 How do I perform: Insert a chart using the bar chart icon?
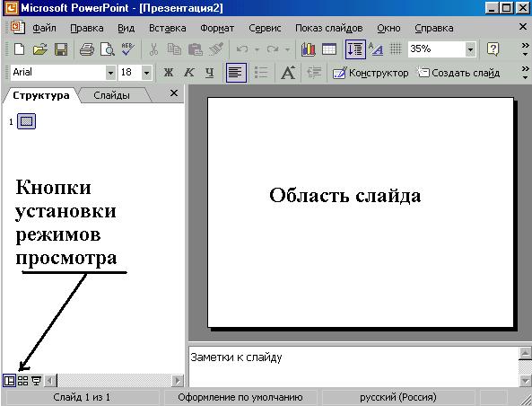pyautogui.click(x=308, y=49)
